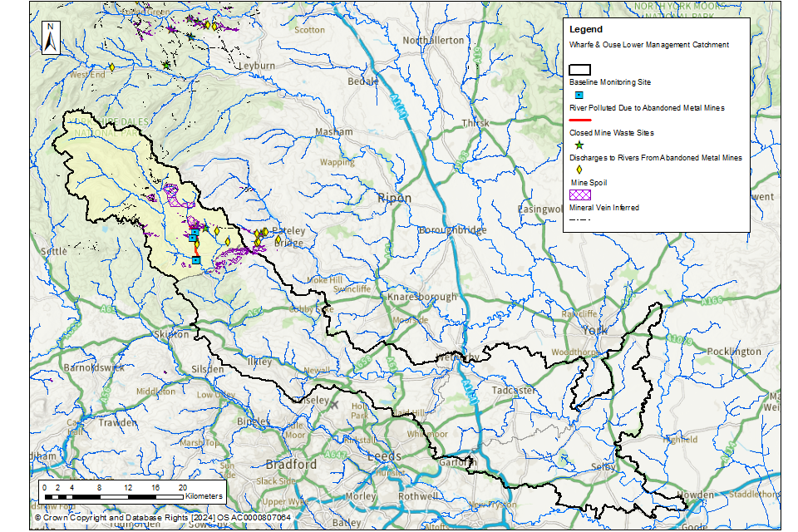Click the red polluted river line in legend
Viewport: 798px width, 532px height.
[579, 121]
